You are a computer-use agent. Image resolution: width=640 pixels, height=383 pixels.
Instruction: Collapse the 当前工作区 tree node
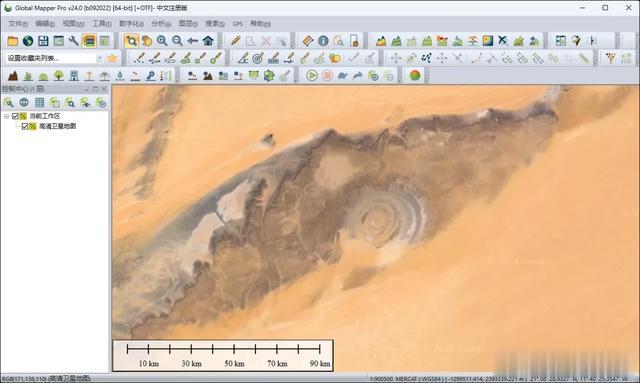pos(6,116)
